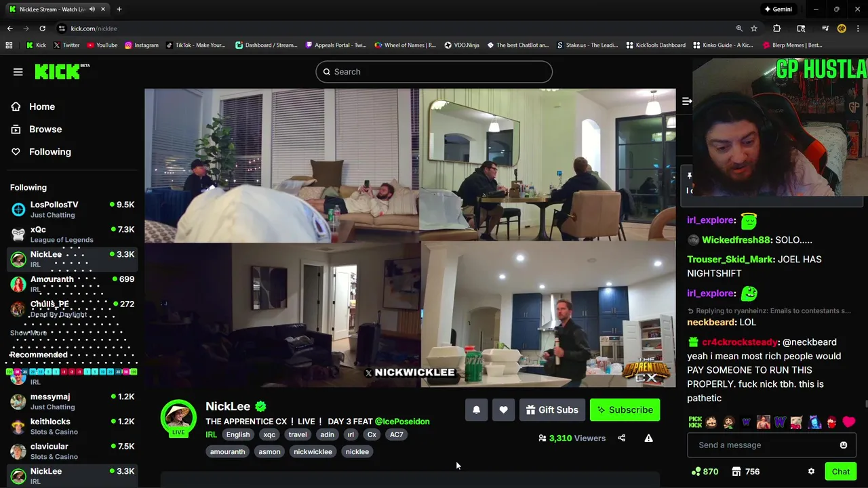The image size is (868, 488).
Task: Bookmark this page star icon
Action: (x=754, y=28)
